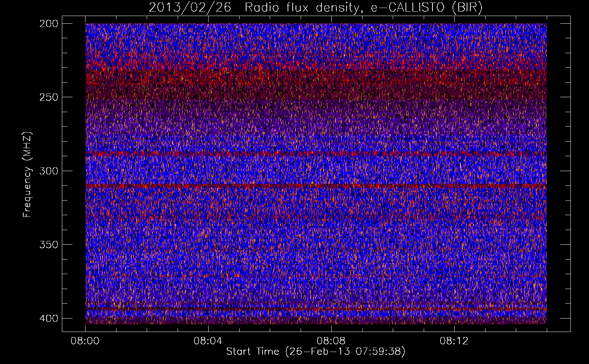Click the red band near 288 MHz
589x364 pixels.
tap(316, 154)
